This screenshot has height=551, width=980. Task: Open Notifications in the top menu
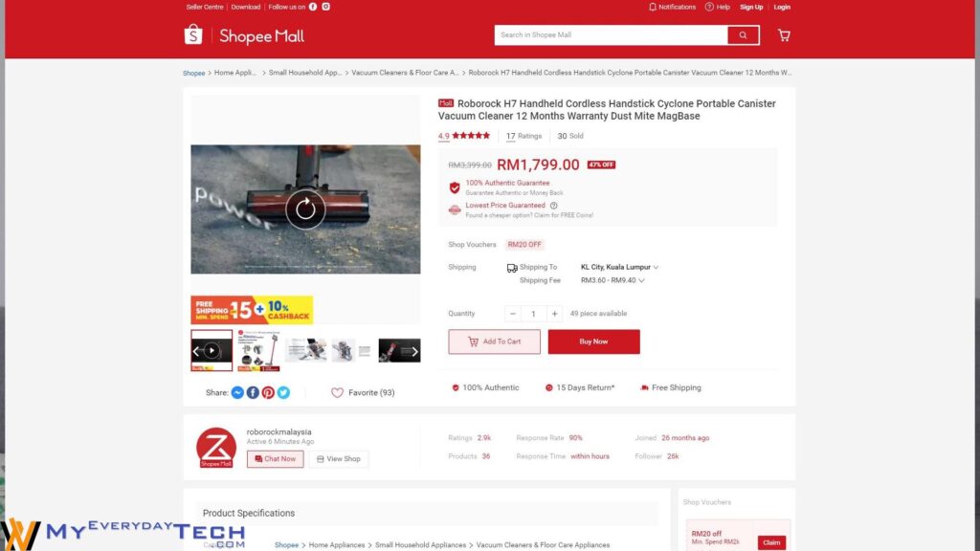[672, 7]
